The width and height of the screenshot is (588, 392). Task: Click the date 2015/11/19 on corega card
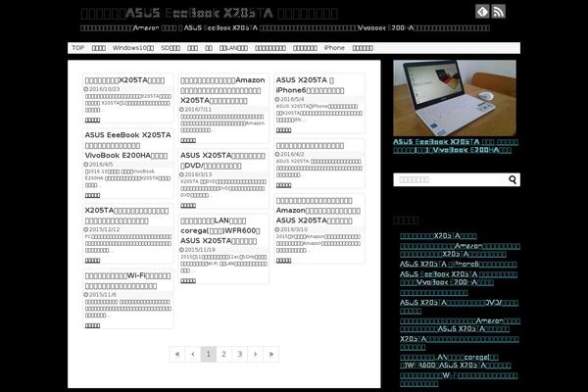tap(200, 250)
